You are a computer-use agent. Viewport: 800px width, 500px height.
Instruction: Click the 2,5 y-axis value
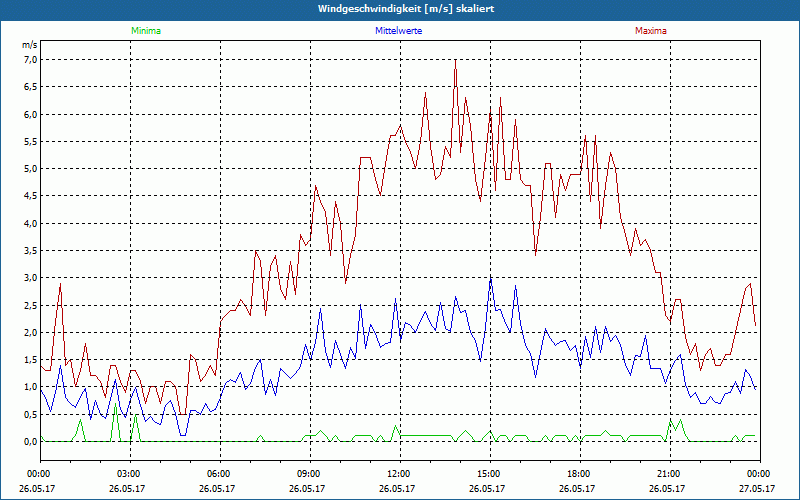tap(31, 306)
